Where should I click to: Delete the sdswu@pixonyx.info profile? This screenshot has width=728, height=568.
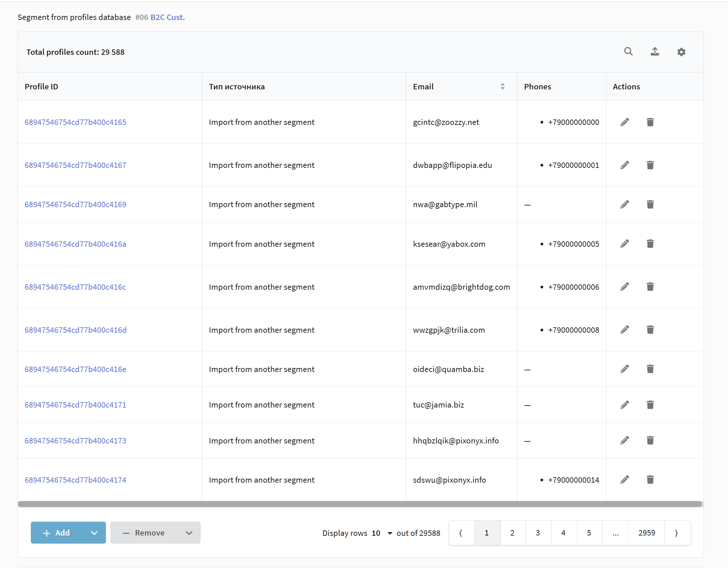[x=650, y=480]
